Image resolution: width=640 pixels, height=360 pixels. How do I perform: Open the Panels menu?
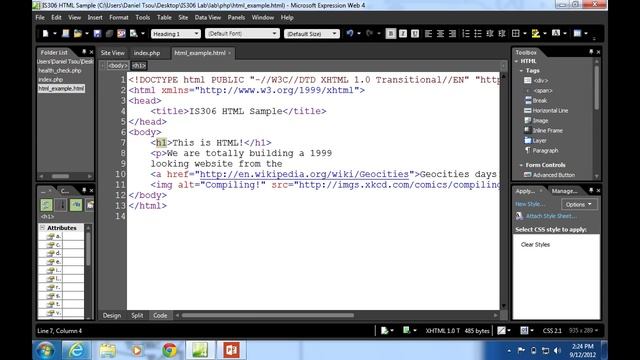pyautogui.click(x=236, y=18)
